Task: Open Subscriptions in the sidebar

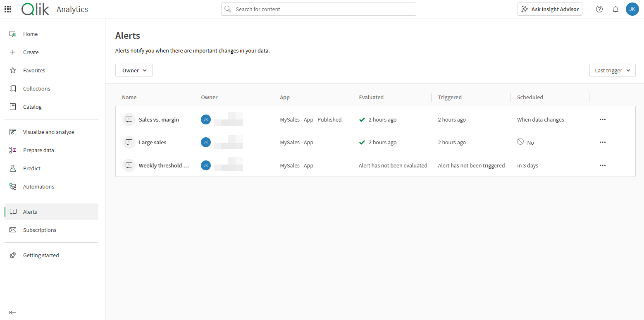Action: click(40, 230)
